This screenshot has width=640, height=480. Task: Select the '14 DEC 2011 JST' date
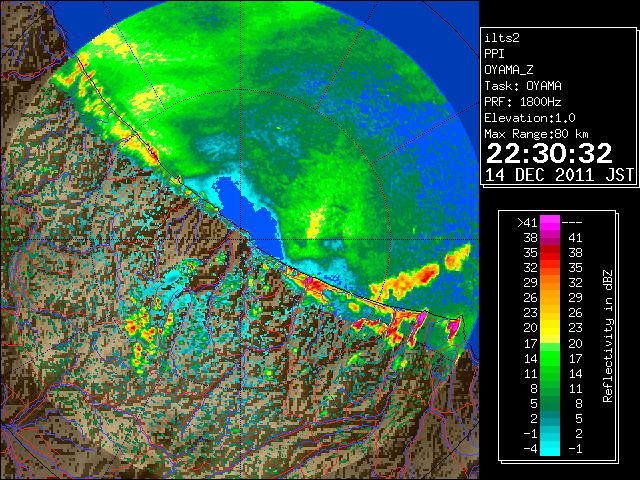click(559, 175)
